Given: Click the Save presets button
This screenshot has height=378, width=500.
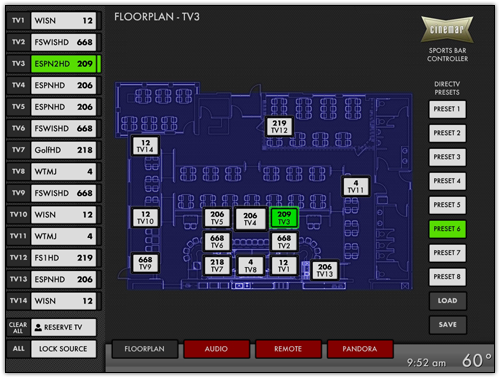Looking at the screenshot, I should point(447,325).
